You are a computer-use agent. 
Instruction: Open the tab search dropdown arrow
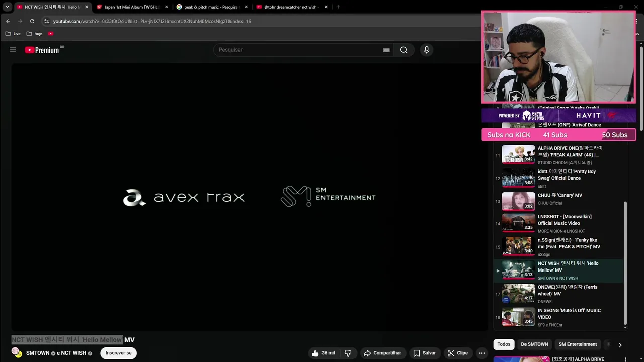pyautogui.click(x=7, y=7)
